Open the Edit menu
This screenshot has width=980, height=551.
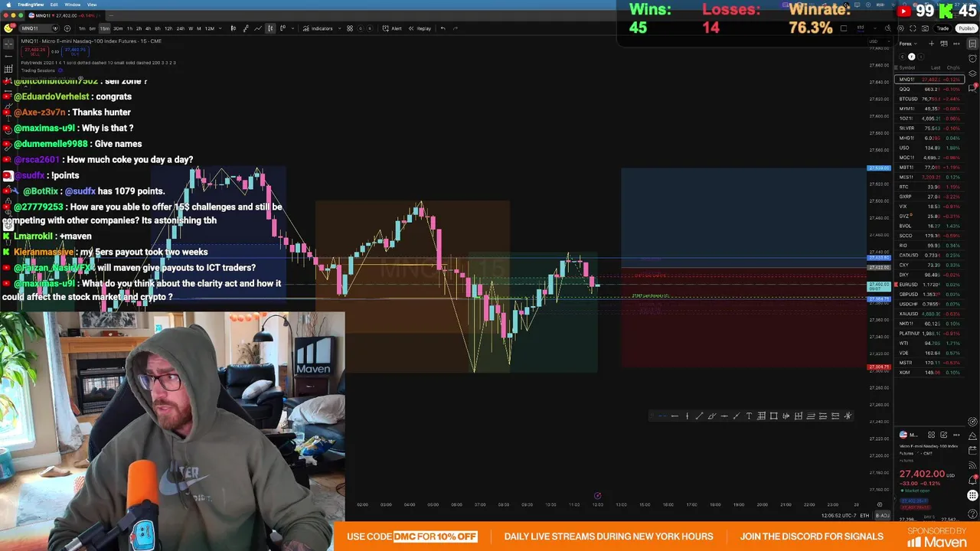pos(55,5)
